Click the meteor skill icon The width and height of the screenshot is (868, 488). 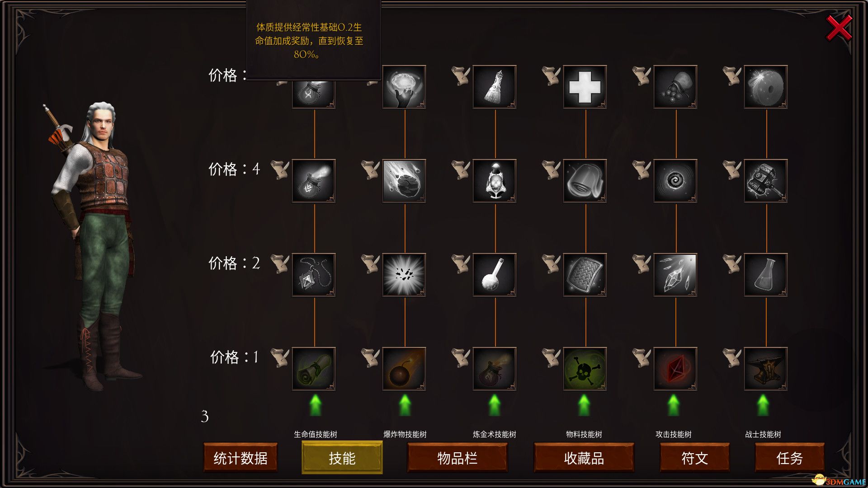[404, 181]
